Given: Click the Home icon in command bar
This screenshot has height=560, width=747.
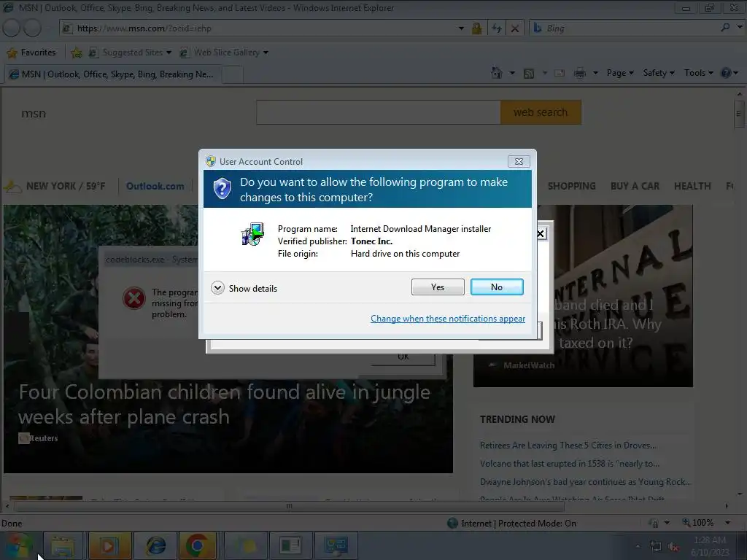Looking at the screenshot, I should click(x=496, y=73).
